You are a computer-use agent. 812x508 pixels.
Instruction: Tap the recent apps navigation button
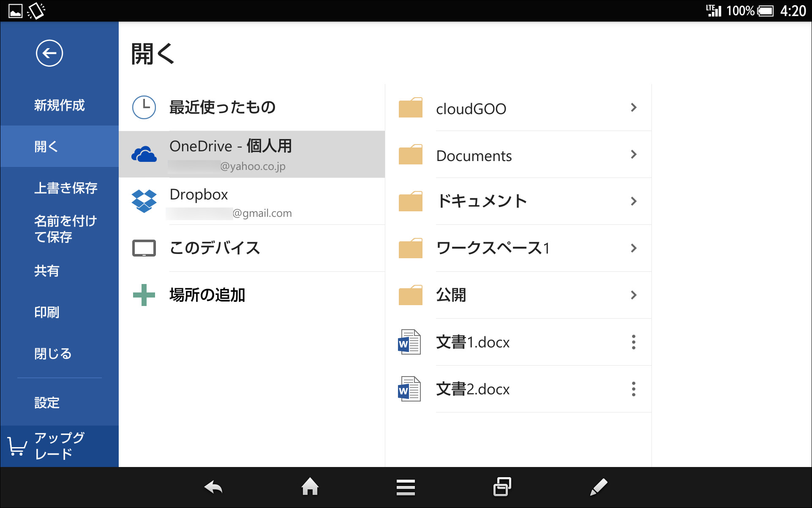click(x=502, y=487)
